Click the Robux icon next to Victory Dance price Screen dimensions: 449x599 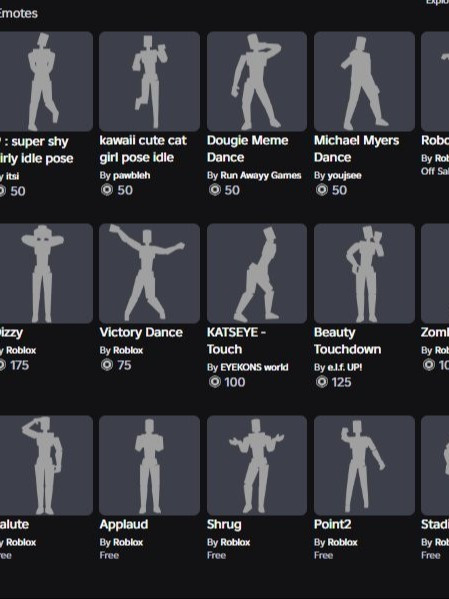[x=107, y=365]
